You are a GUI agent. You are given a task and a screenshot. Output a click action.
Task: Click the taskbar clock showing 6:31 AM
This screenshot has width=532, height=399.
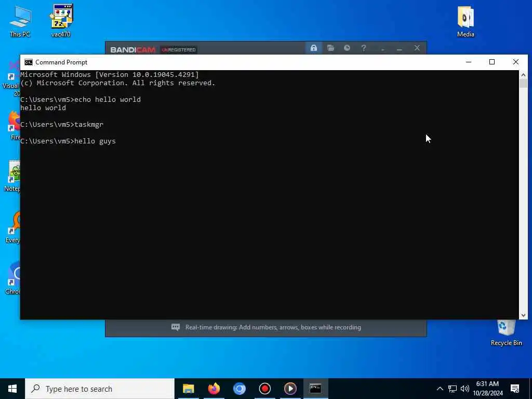coord(487,389)
